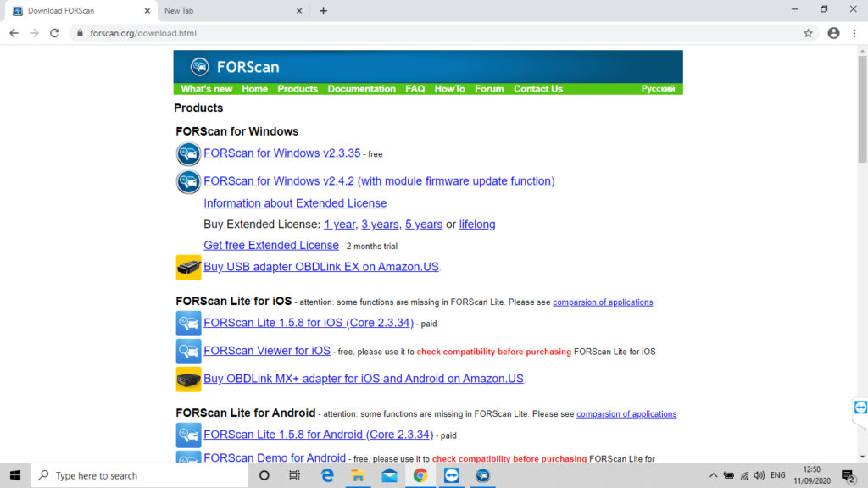Choose the lifelong Extended License link
The width and height of the screenshot is (868, 488).
(x=477, y=225)
